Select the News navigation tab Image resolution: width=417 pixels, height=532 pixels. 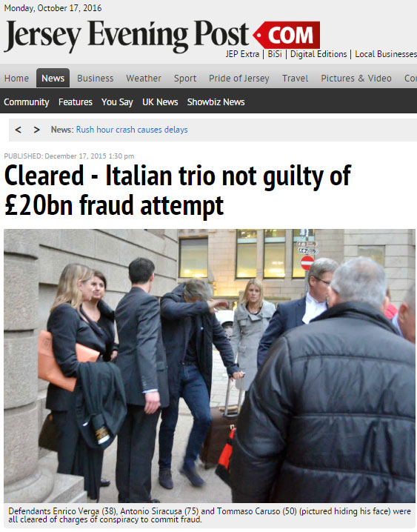[53, 78]
